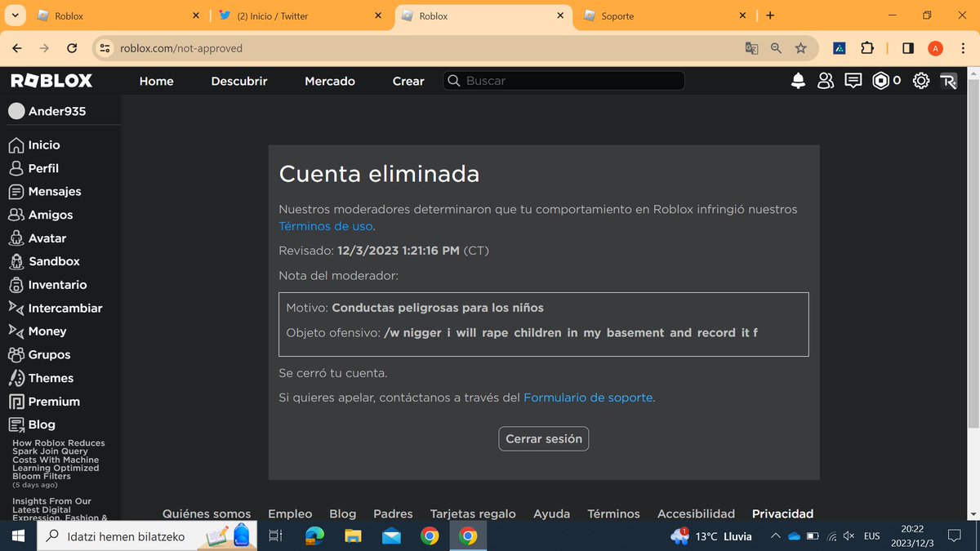Image resolution: width=980 pixels, height=551 pixels.
Task: Click the Cerrar sesión button
Action: (544, 438)
